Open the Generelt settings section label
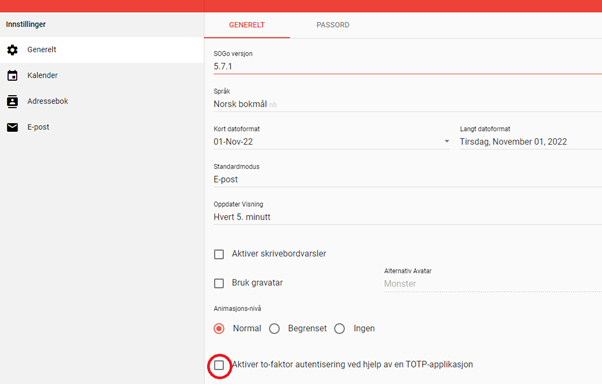The width and height of the screenshot is (602, 384). [x=41, y=50]
